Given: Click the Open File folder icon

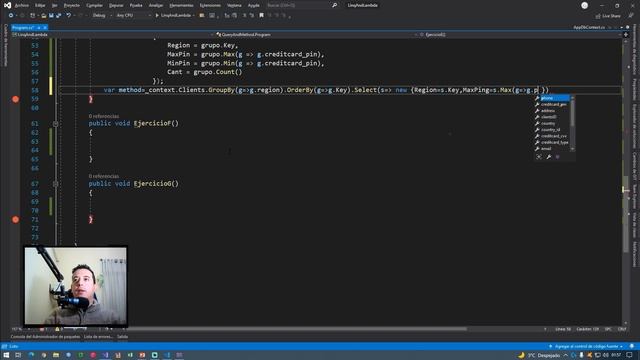Looking at the screenshot, I should (x=43, y=16).
